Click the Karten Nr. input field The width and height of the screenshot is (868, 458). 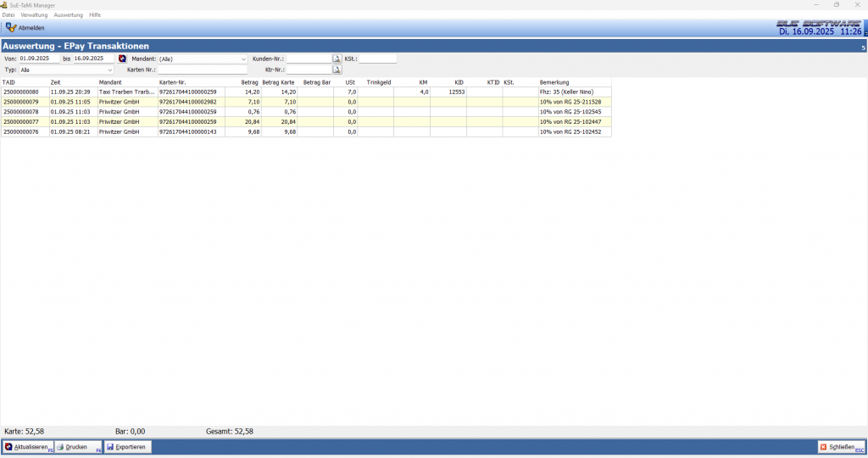[x=202, y=70]
